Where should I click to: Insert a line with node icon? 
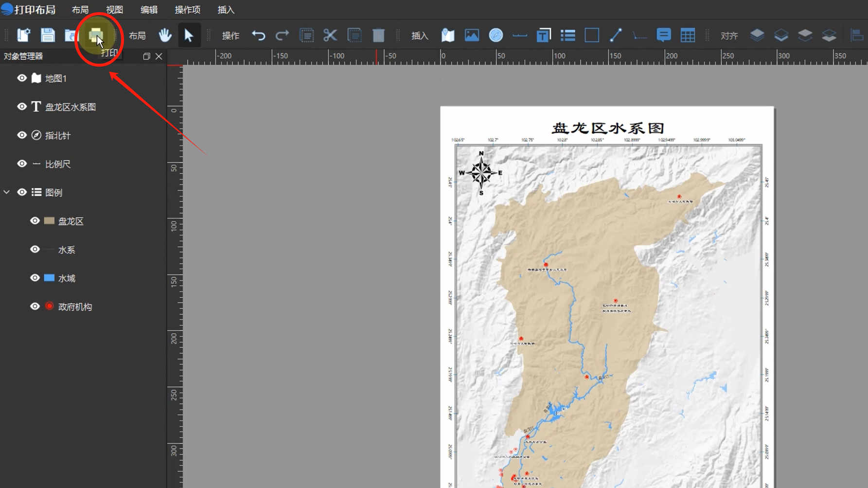[616, 36]
